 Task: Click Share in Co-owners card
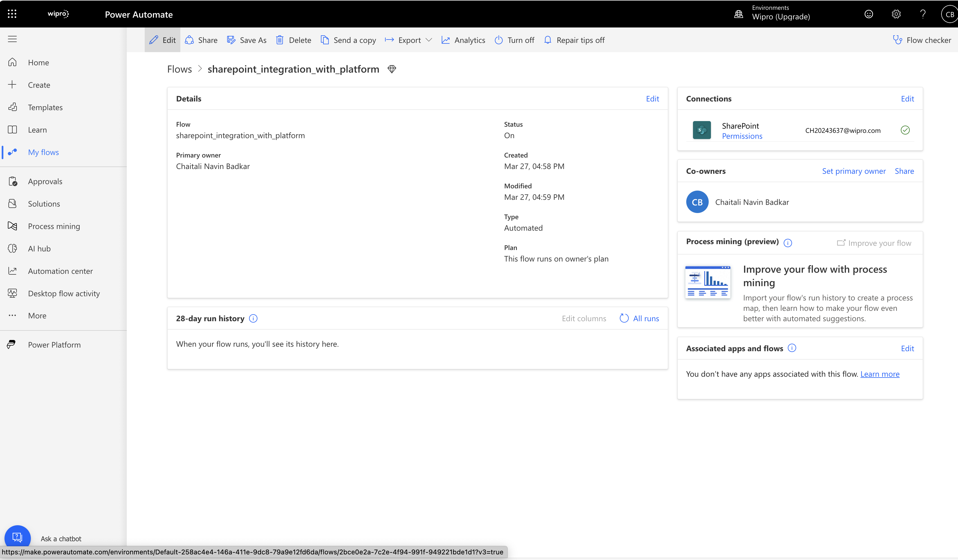click(x=904, y=171)
